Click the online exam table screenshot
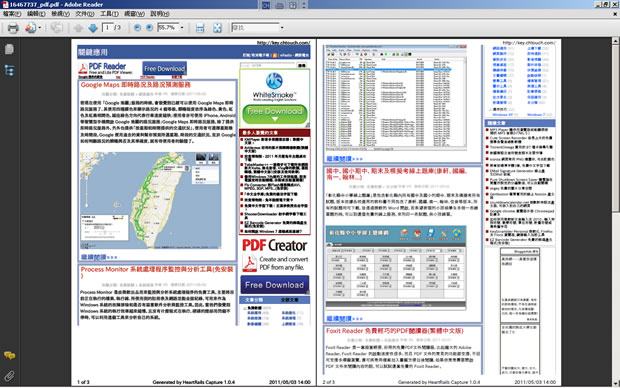 point(396,268)
